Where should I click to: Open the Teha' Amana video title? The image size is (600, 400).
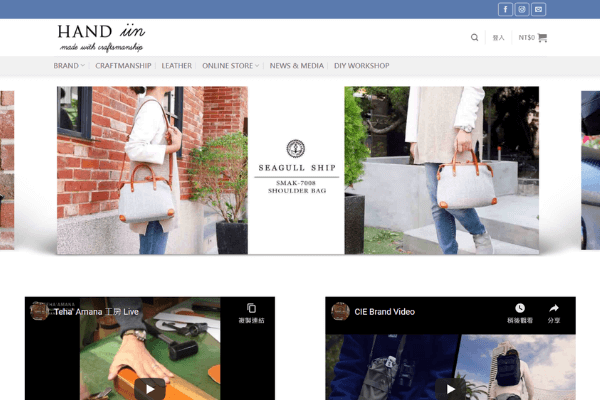96,312
